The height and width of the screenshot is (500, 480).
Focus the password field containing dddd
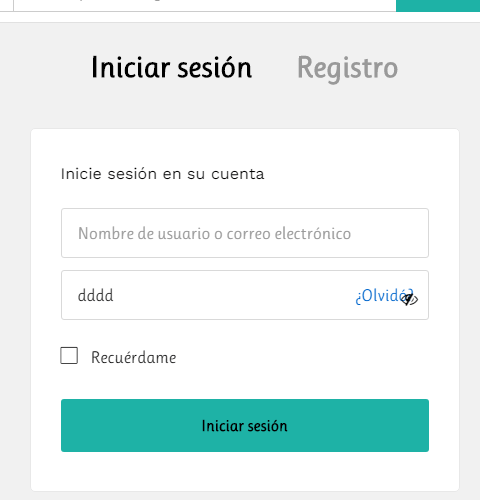[x=245, y=295]
